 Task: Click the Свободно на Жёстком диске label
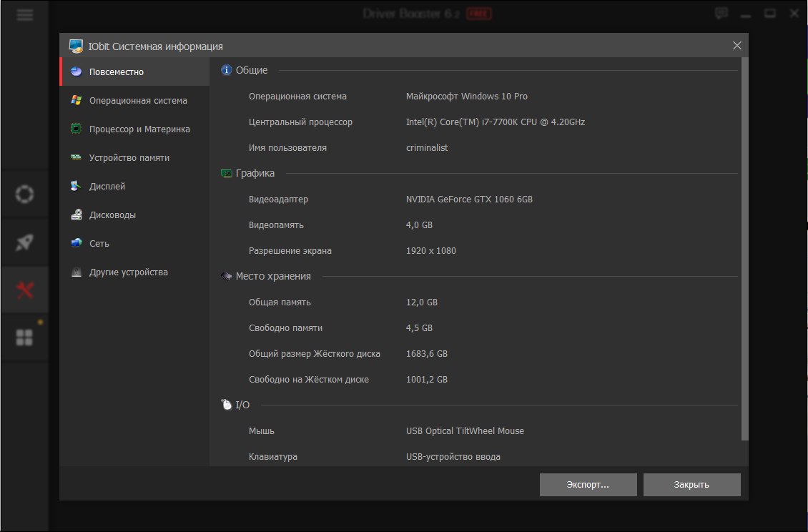point(309,380)
